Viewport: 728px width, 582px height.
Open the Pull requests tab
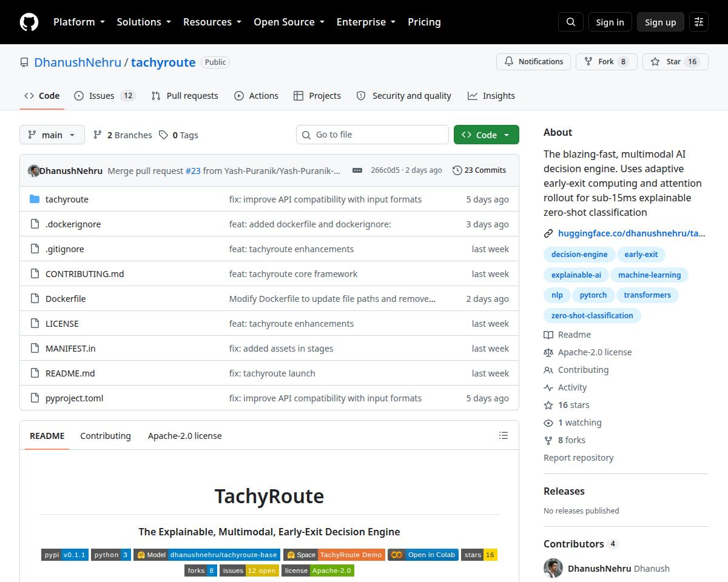184,96
